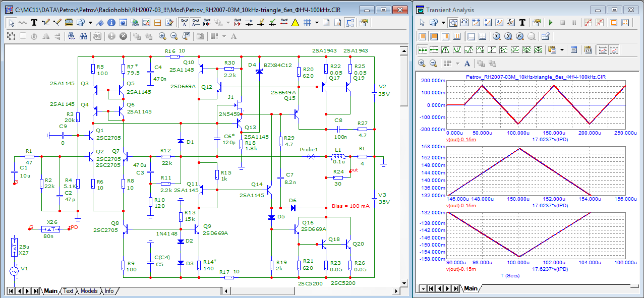Click the yellow triangle icon in schematic toolbar
644x298 pixels.
pyautogui.click(x=295, y=23)
